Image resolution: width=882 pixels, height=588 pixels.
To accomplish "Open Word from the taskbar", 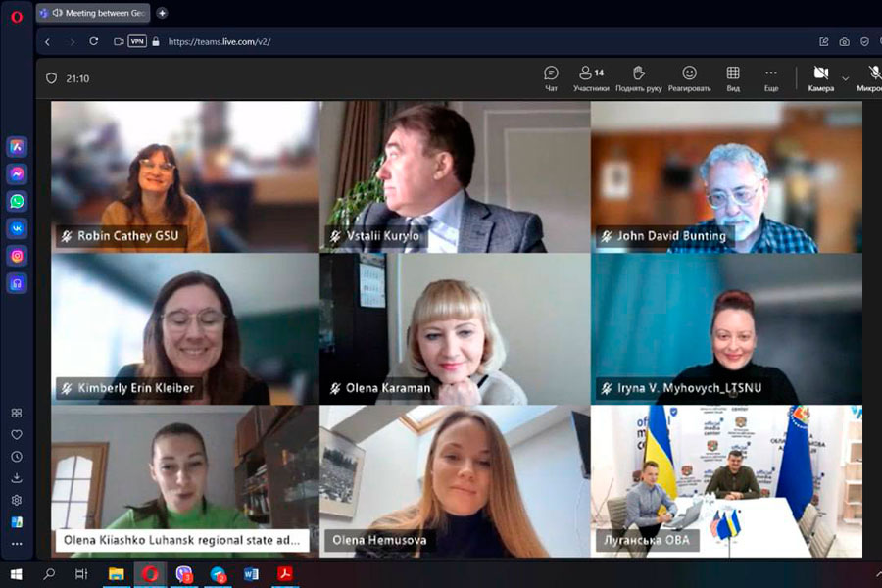I will 251,574.
